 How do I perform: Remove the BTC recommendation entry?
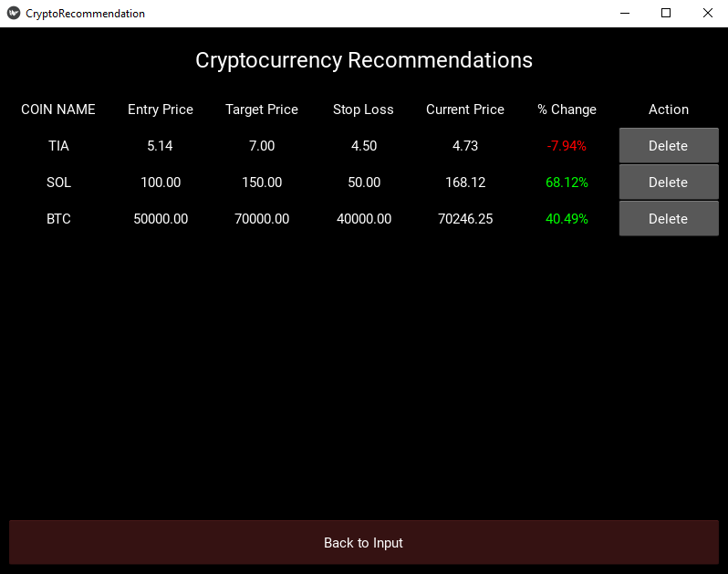pos(668,219)
